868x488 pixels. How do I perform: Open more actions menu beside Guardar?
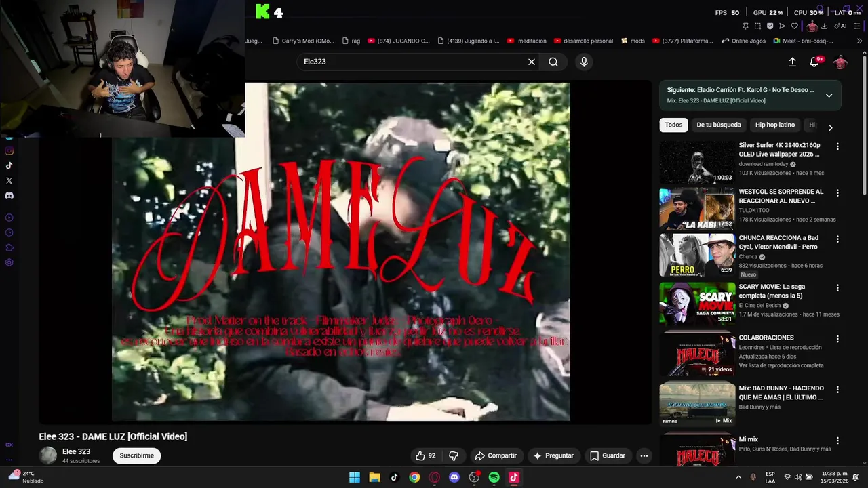pyautogui.click(x=644, y=455)
